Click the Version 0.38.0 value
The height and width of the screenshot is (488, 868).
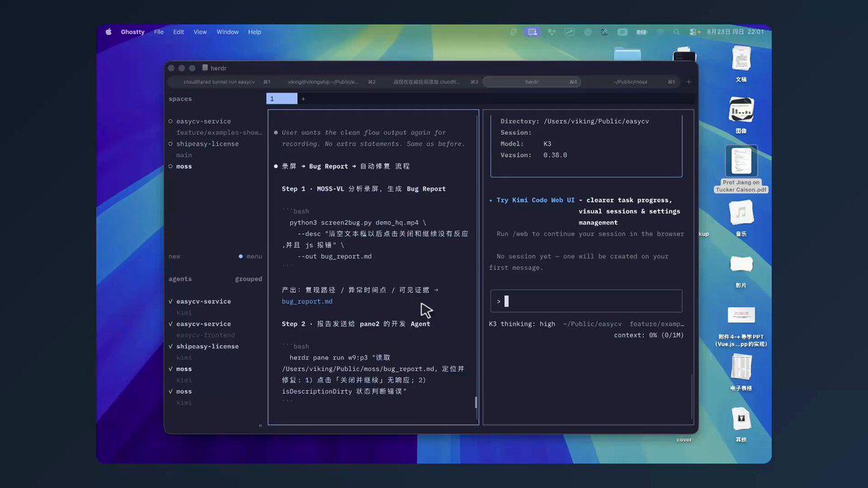click(x=556, y=155)
